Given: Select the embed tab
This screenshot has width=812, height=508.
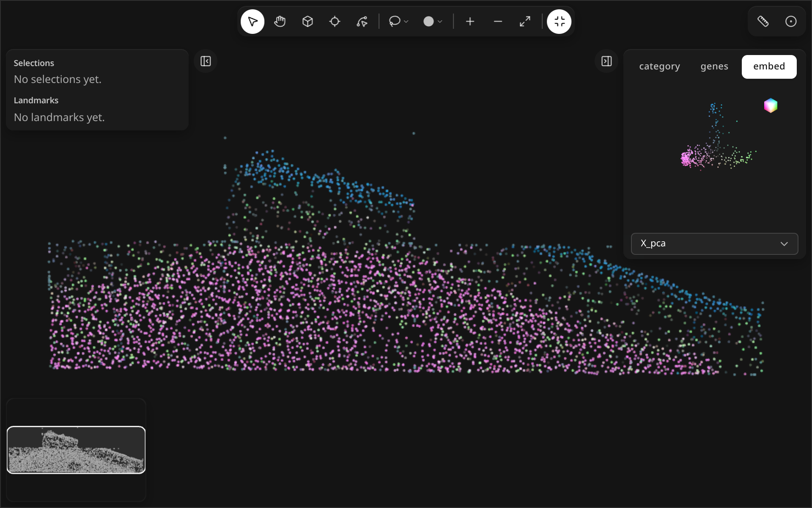Looking at the screenshot, I should (769, 66).
